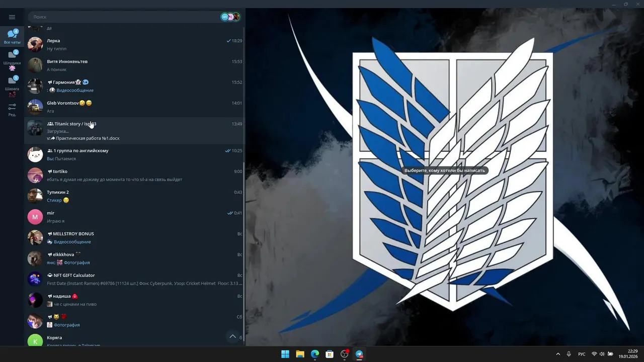Click "че с ценами на пиво" preview
This screenshot has height=362, width=644.
[75, 304]
